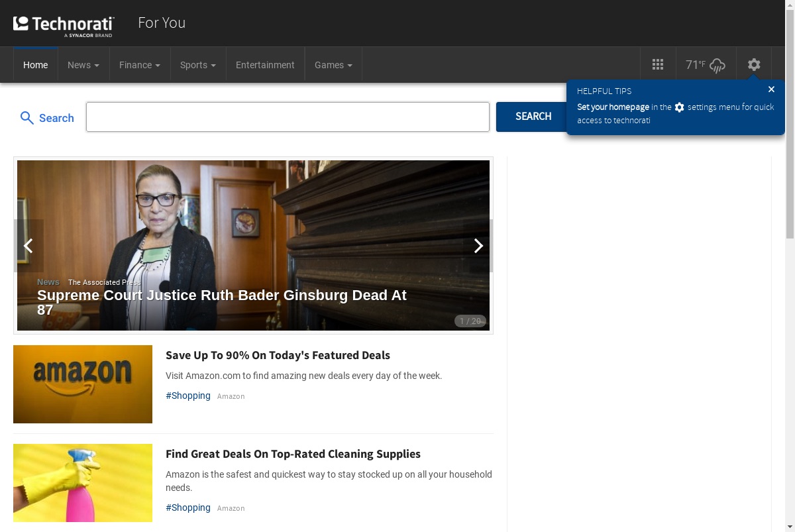Click 'Amazon is the safest and quickest' description

click(329, 481)
